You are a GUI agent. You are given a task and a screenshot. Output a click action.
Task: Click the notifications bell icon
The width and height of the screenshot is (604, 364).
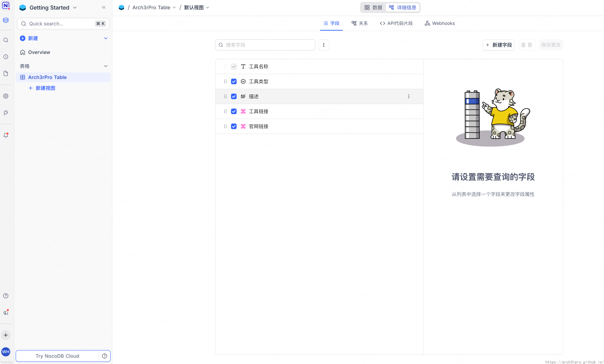[6, 135]
